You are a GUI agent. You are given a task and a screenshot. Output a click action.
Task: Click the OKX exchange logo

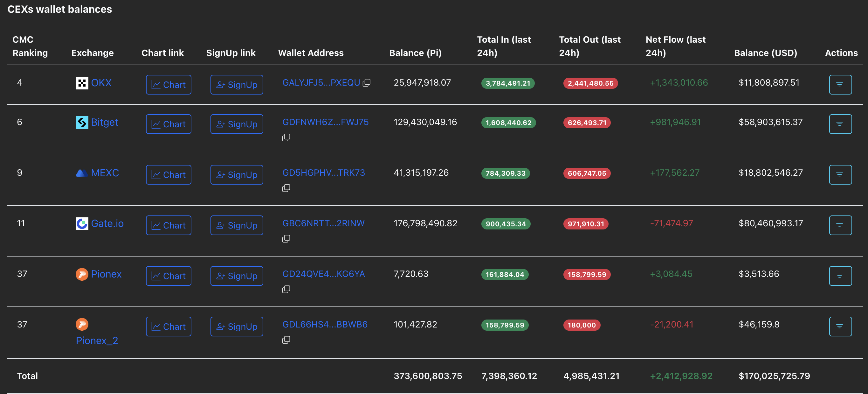point(82,83)
